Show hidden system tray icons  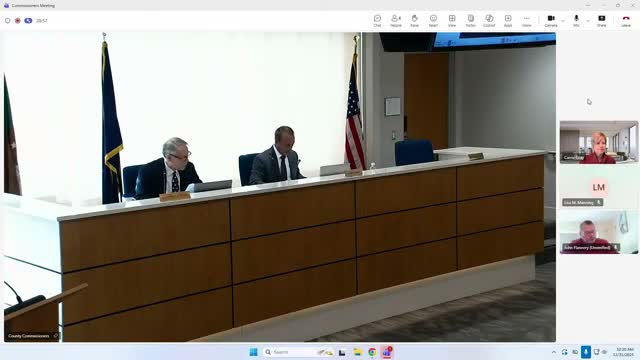click(x=553, y=352)
